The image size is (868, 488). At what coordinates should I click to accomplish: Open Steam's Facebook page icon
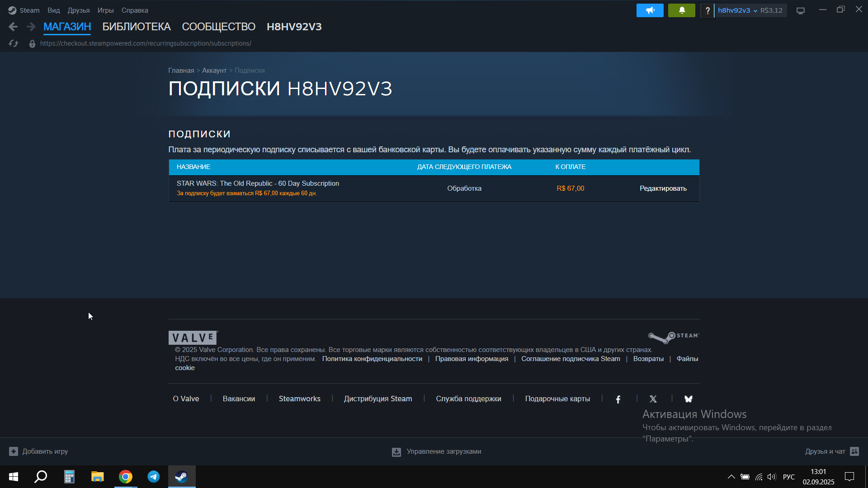618,399
